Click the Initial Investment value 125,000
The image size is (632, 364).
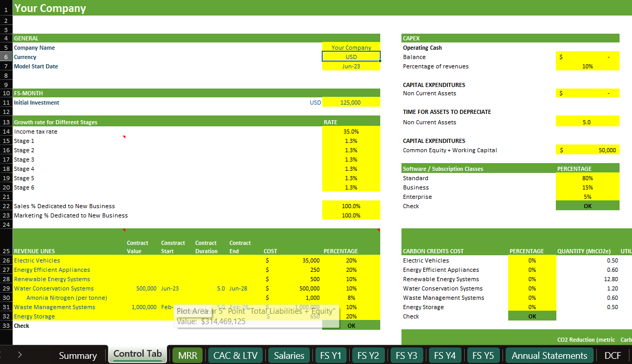pyautogui.click(x=351, y=102)
